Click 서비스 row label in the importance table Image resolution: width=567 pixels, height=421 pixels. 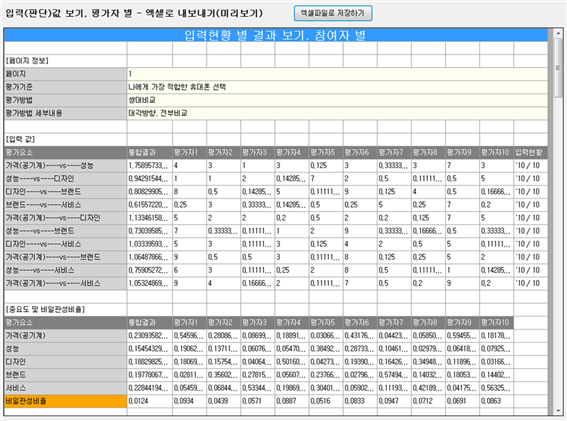point(65,388)
